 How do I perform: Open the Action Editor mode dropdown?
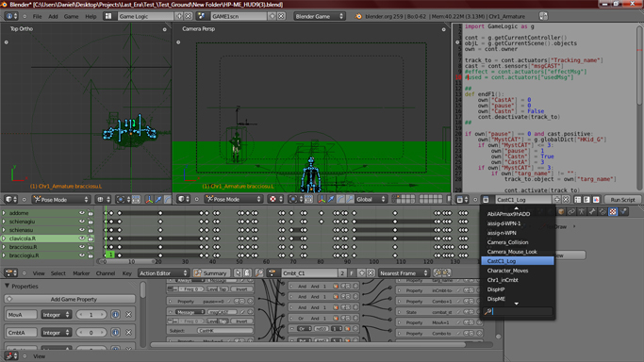coord(163,273)
